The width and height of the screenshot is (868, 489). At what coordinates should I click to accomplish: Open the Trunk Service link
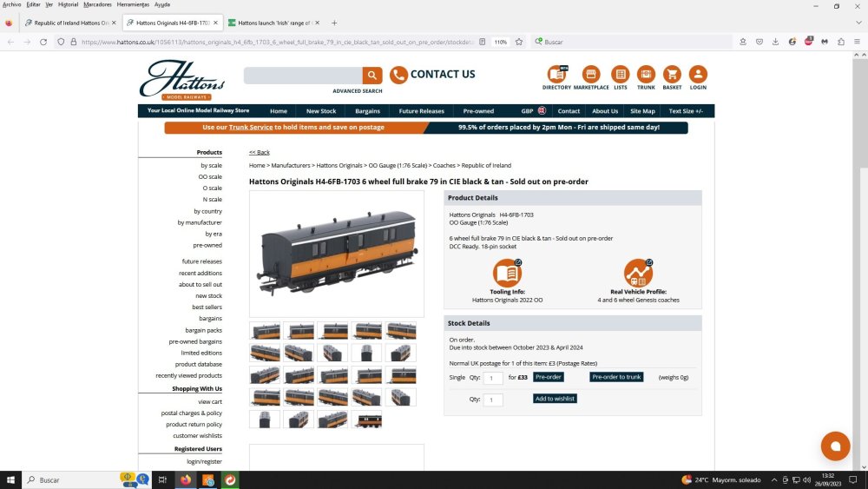[x=251, y=127]
